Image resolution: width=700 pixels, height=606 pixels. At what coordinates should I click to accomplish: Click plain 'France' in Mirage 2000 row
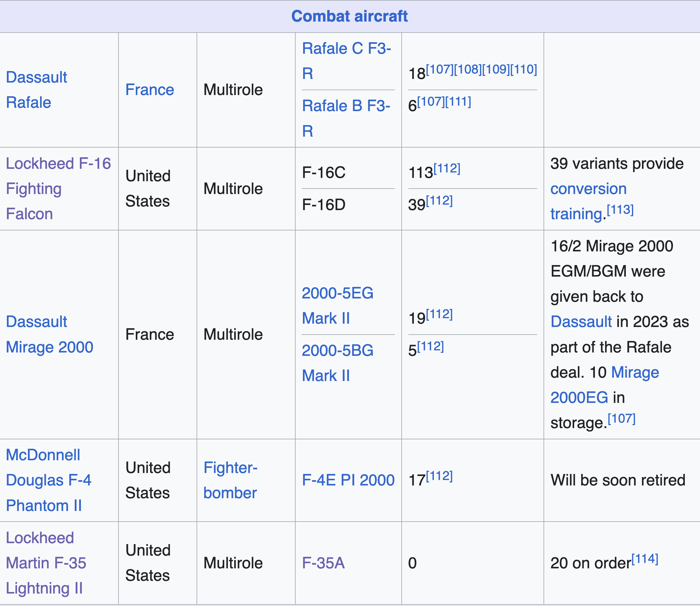pos(149,335)
